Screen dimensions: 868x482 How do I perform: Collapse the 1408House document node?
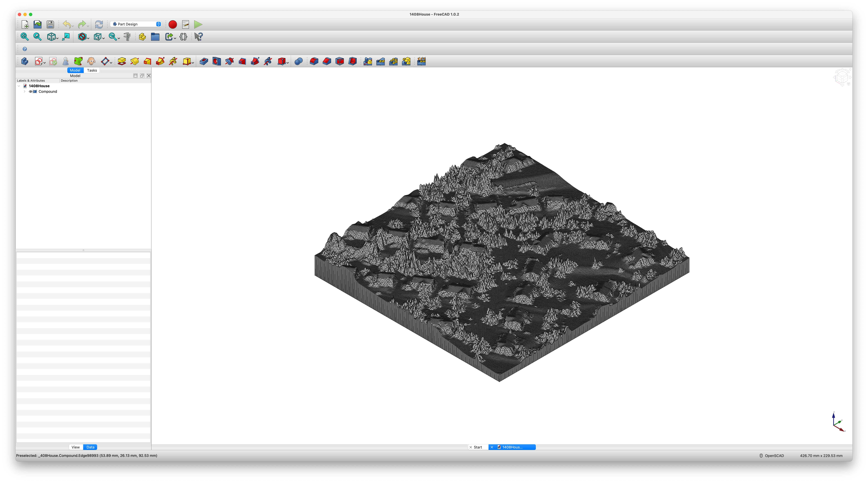tap(19, 86)
